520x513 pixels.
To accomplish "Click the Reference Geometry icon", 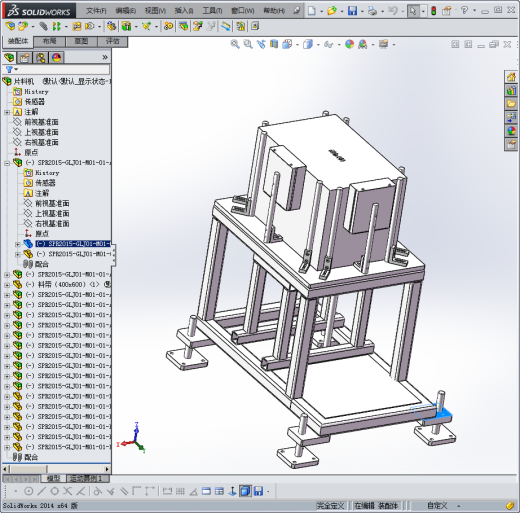I will coord(146,26).
